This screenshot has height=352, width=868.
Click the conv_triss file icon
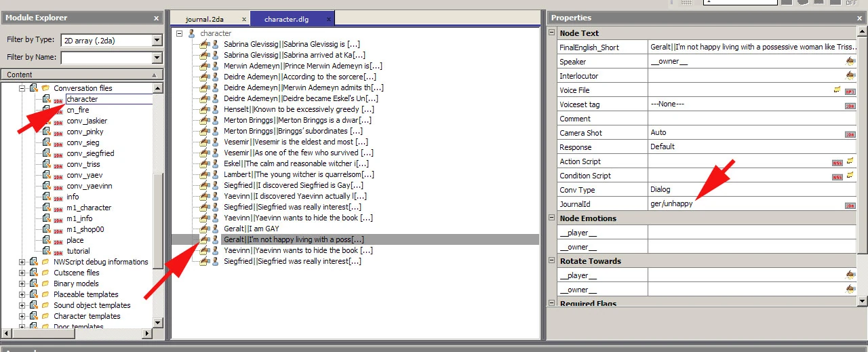point(46,164)
